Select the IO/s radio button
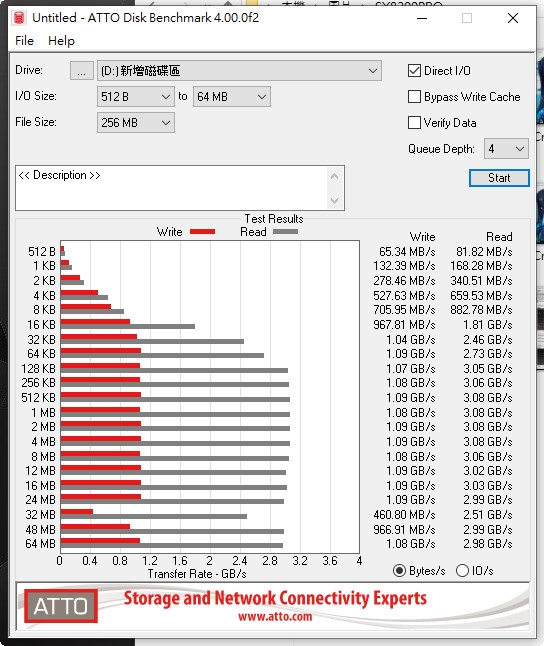Image resolution: width=544 pixels, height=646 pixels. [x=462, y=571]
